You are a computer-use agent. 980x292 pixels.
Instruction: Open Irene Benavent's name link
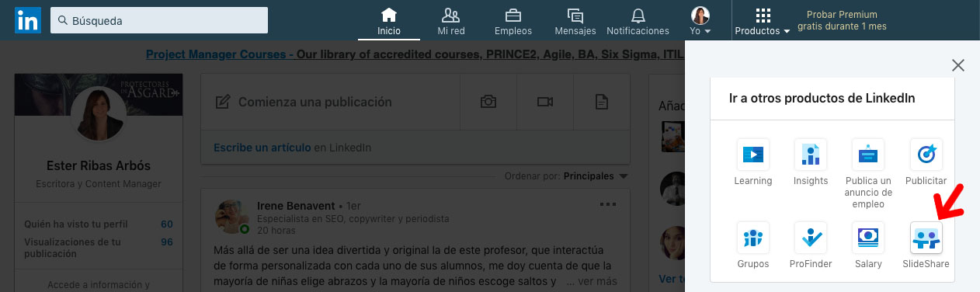click(297, 206)
